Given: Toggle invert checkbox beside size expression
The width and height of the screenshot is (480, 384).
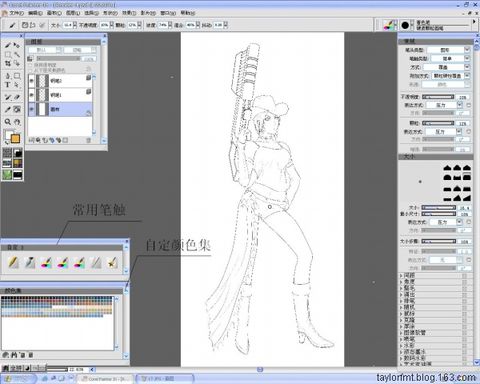Looking at the screenshot, I should pyautogui.click(x=469, y=222).
